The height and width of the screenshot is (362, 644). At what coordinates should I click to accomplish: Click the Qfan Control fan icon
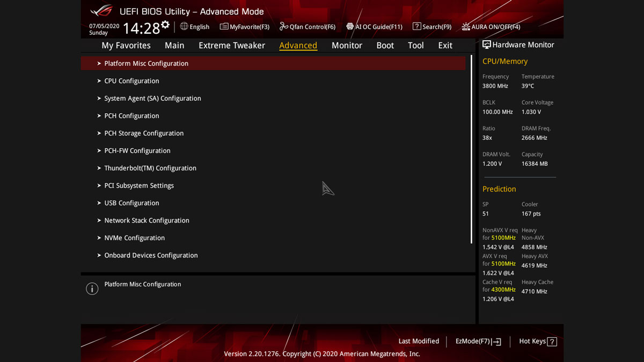coord(284,26)
